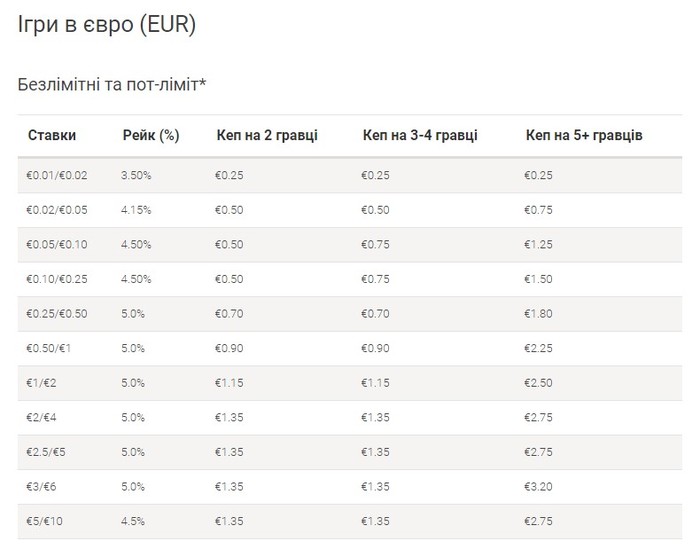700x557 pixels.
Task: Click the 'Кеп на 3-4 гравці' header
Action: coord(420,135)
